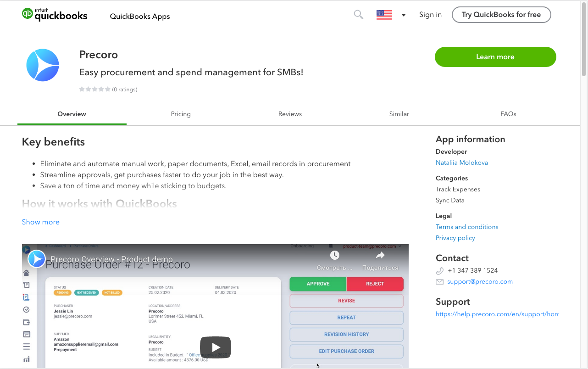Open the help.precoro.com support link
This screenshot has width=588, height=369.
pyautogui.click(x=497, y=314)
